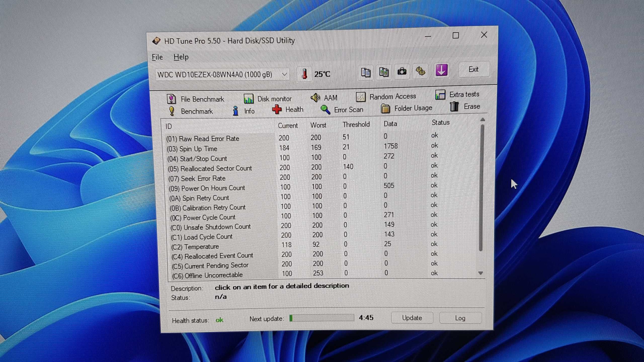Minimize the HD Tune Pro window
Screen dimensions: 644x362
click(428, 36)
